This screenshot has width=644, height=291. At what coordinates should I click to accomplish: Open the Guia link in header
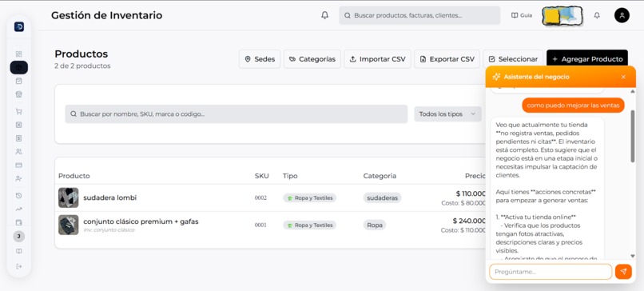pos(522,15)
